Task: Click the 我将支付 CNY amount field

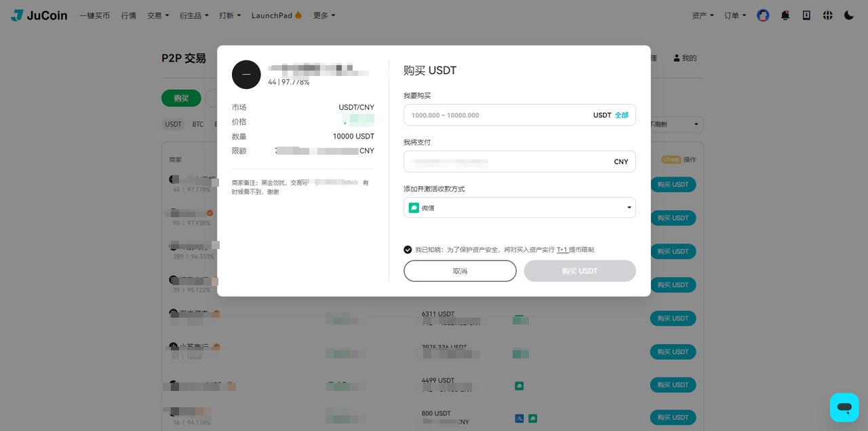Action: [519, 162]
